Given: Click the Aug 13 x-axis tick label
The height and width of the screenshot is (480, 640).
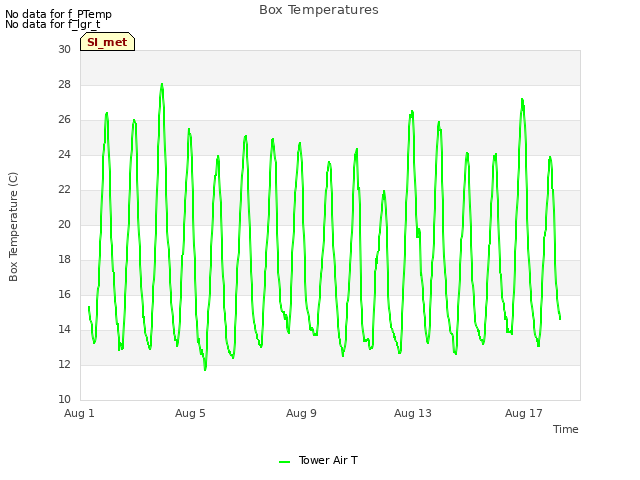Looking at the screenshot, I should click(413, 413).
